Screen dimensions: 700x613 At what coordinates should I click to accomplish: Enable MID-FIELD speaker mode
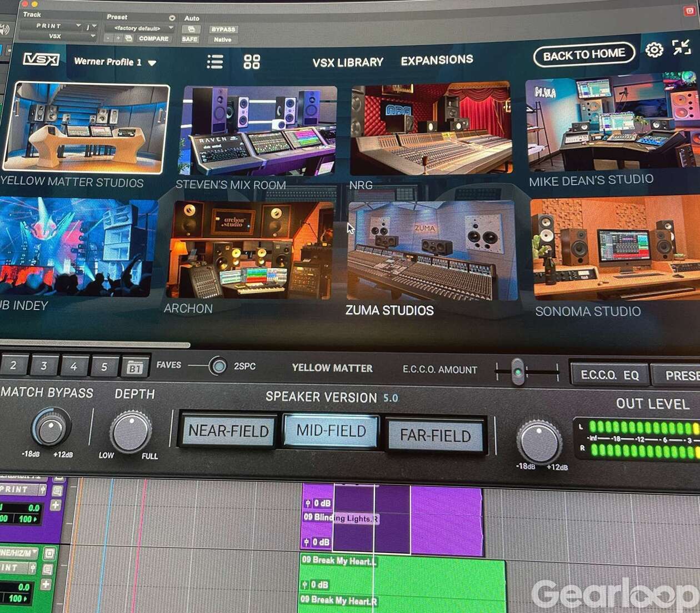coord(331,431)
